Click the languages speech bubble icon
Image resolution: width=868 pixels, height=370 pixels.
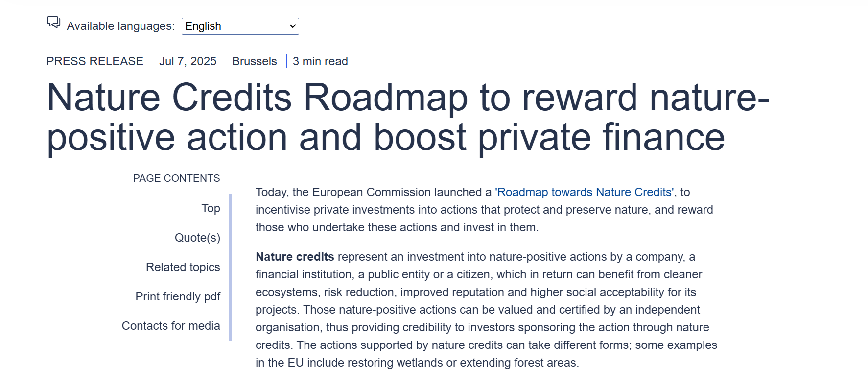53,23
